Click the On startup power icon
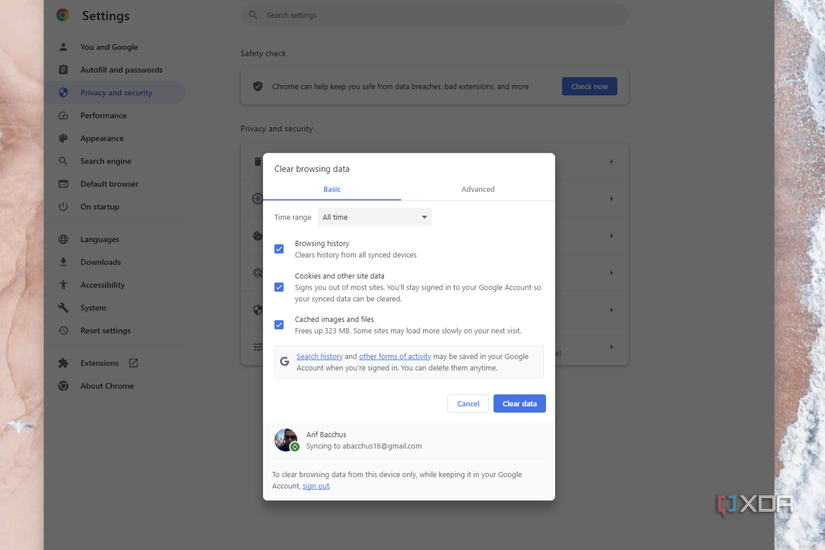Image resolution: width=825 pixels, height=550 pixels. pos(63,207)
